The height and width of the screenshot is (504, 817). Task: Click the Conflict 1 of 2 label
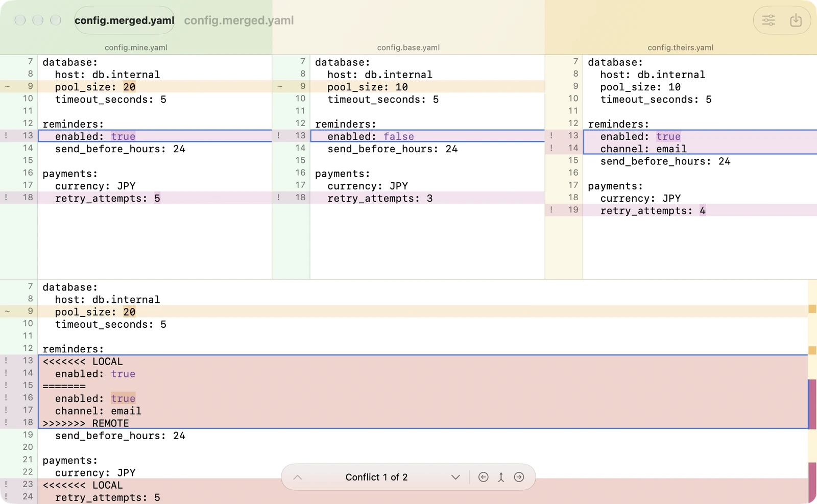click(377, 477)
